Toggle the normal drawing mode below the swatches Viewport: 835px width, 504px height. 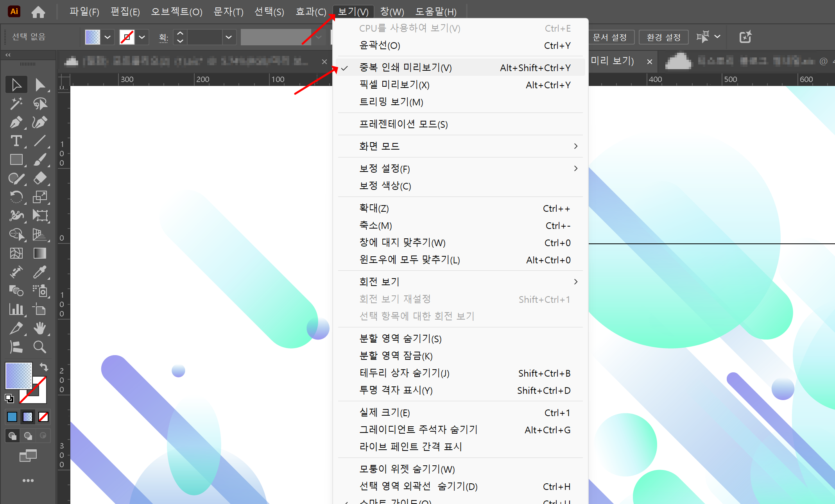pos(12,436)
